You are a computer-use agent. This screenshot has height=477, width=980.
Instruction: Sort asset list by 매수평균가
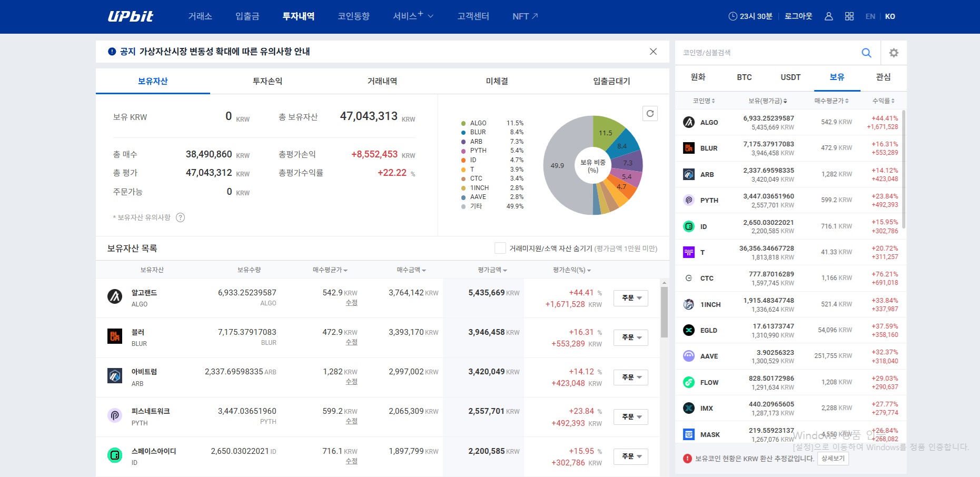(x=330, y=270)
